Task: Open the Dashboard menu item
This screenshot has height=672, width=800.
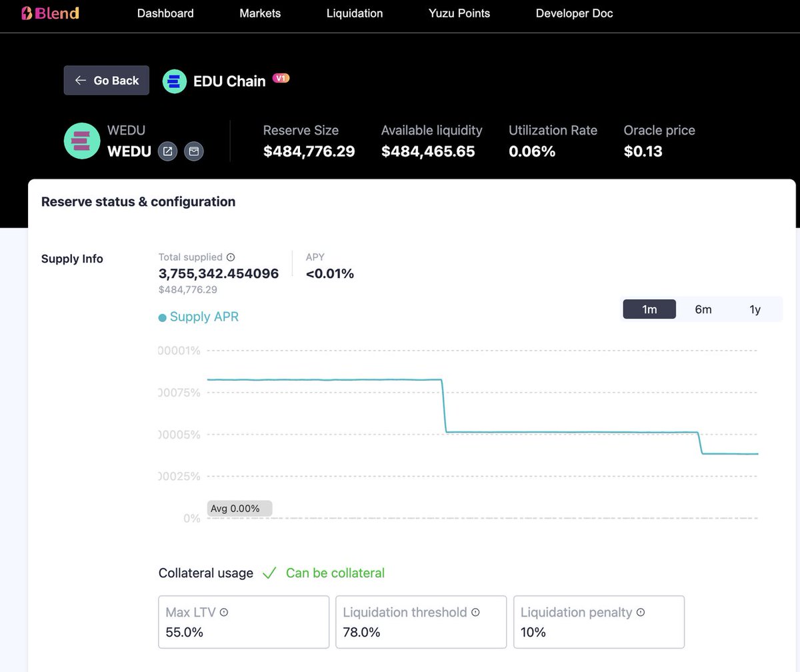Action: click(x=165, y=13)
